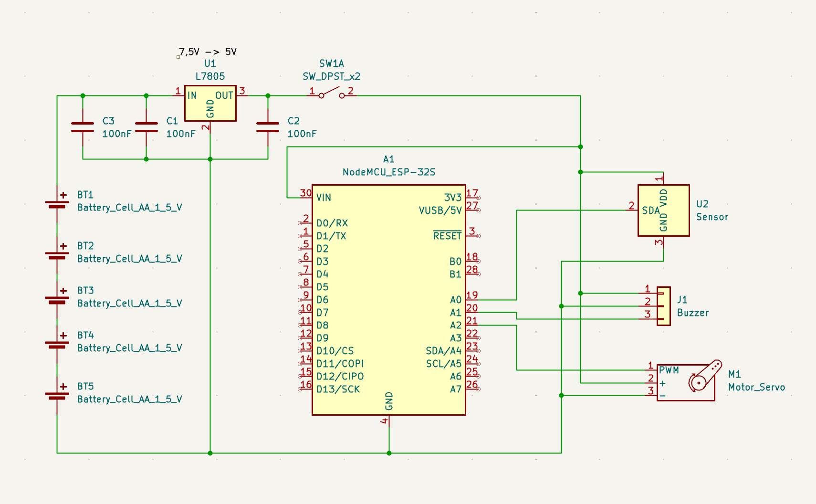The image size is (816, 504).
Task: Click the RESET pin 3 of A1
Action: (473, 235)
